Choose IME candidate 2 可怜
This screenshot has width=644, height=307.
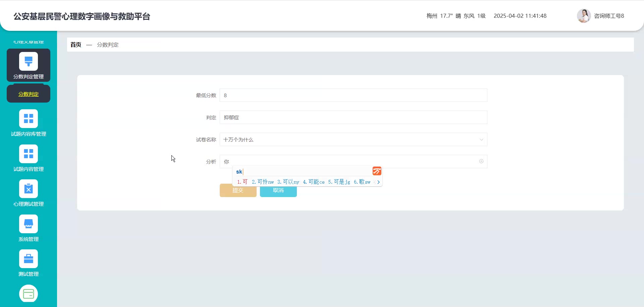coord(263,182)
